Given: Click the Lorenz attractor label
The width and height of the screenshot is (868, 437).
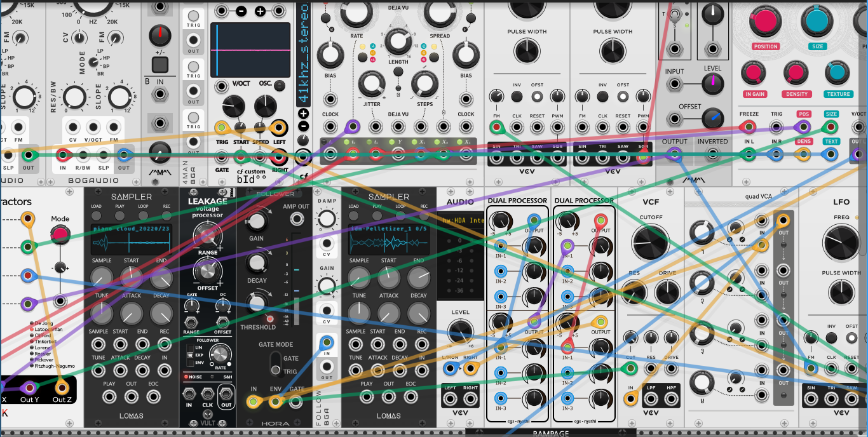Looking at the screenshot, I should [x=43, y=347].
